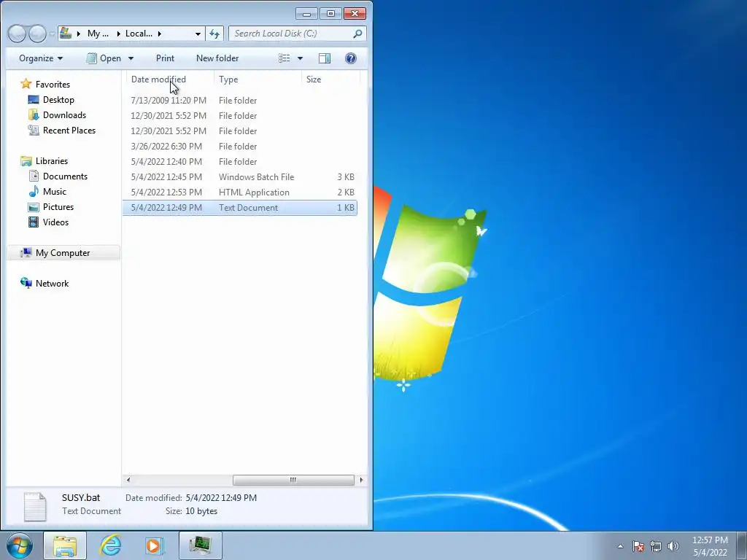Click the Change your view icon

click(x=285, y=58)
